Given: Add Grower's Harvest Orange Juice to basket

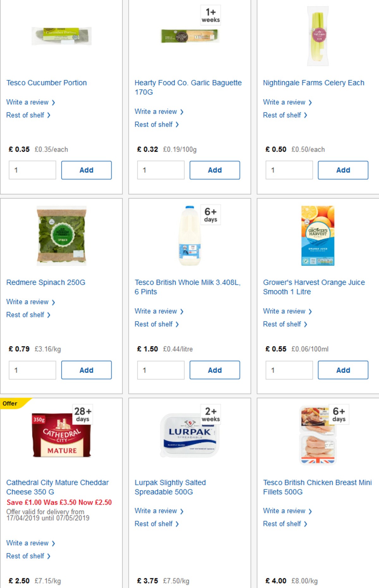Looking at the screenshot, I should point(343,370).
